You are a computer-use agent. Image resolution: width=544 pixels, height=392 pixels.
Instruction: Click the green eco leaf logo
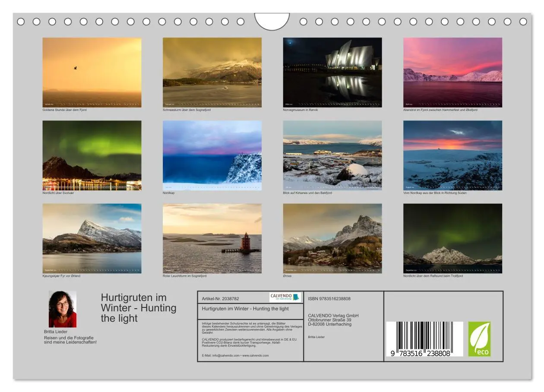click(480, 339)
